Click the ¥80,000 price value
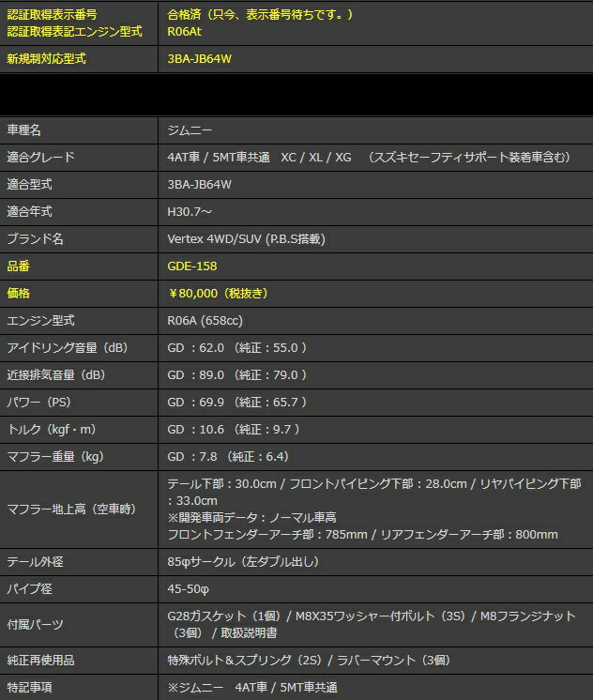The image size is (593, 700). point(218,293)
